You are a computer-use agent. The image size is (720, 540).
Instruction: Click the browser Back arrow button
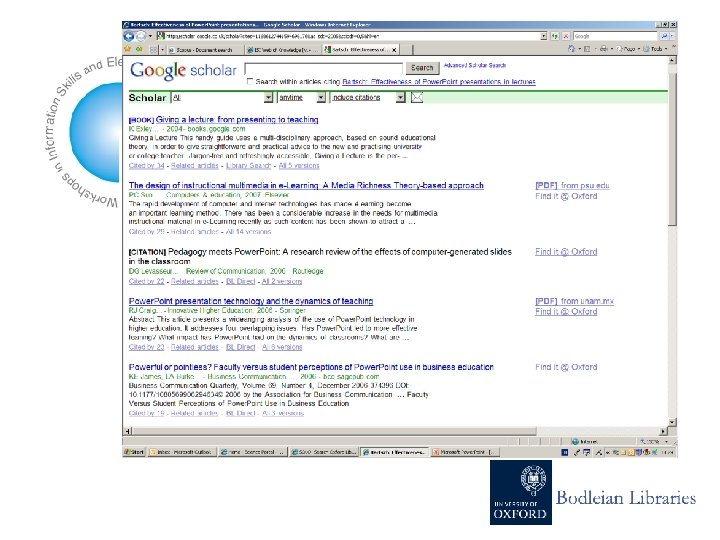click(129, 36)
